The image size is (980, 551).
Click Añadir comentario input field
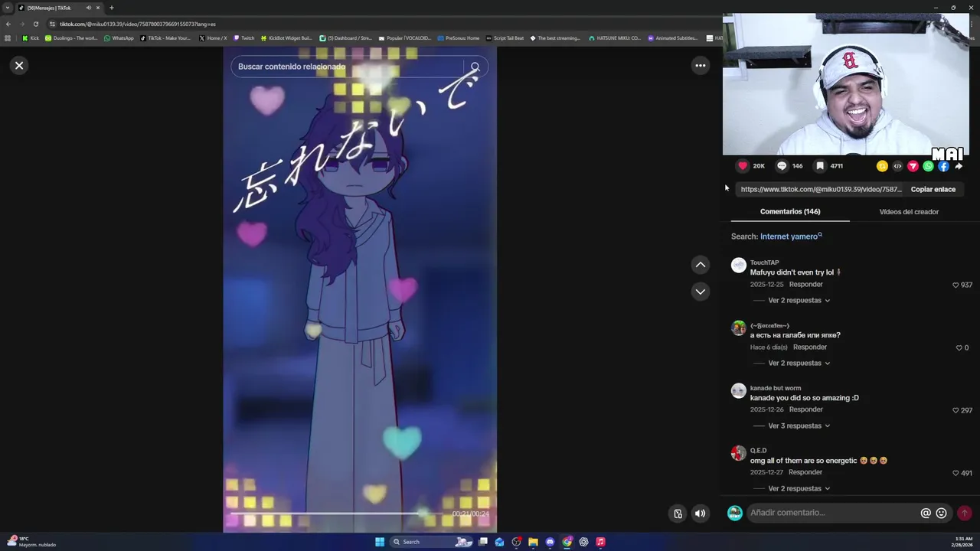(832, 513)
